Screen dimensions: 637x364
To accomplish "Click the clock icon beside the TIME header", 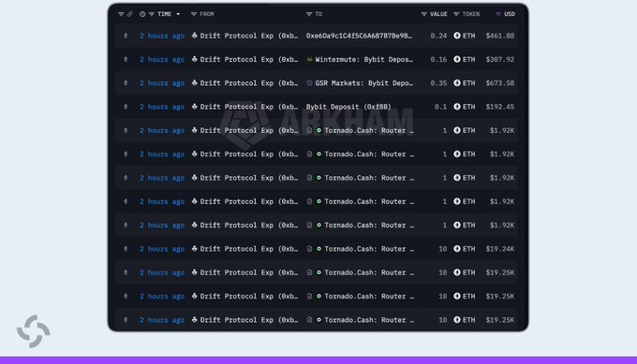I will point(142,14).
